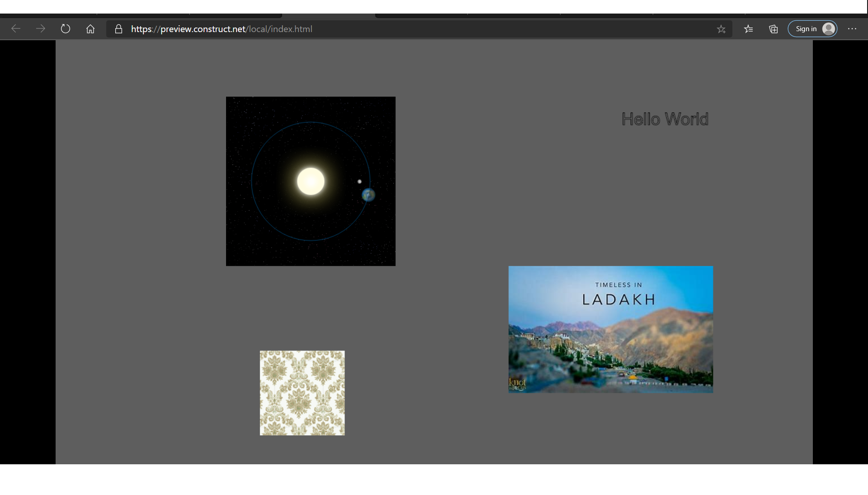Select the address bar to edit URL
868x495 pixels.
[x=407, y=29]
